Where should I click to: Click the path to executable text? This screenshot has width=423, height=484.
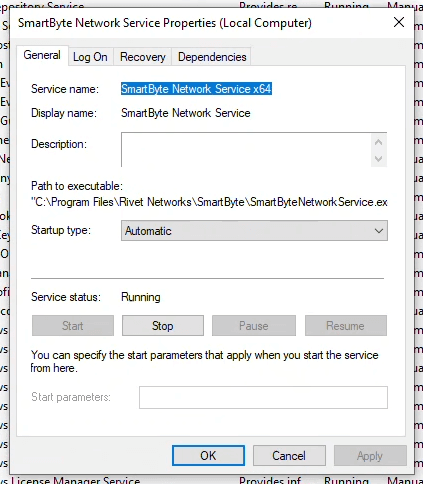click(209, 202)
